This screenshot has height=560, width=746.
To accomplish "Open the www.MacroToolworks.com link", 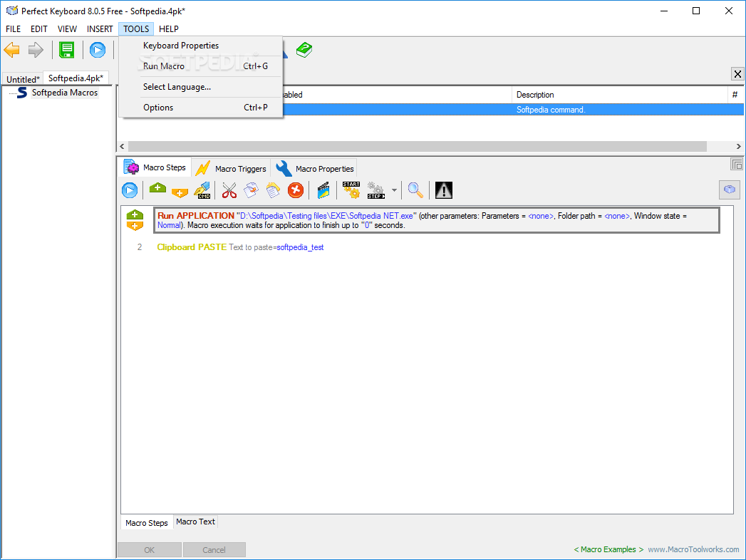I will [694, 549].
